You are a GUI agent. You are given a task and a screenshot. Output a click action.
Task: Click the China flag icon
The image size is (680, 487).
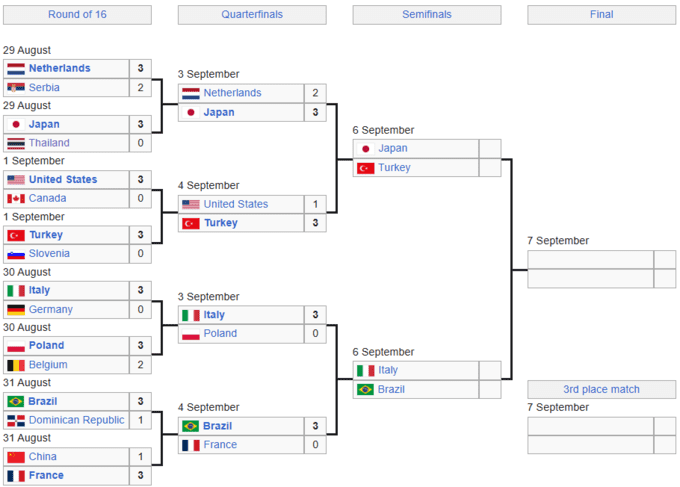(15, 457)
